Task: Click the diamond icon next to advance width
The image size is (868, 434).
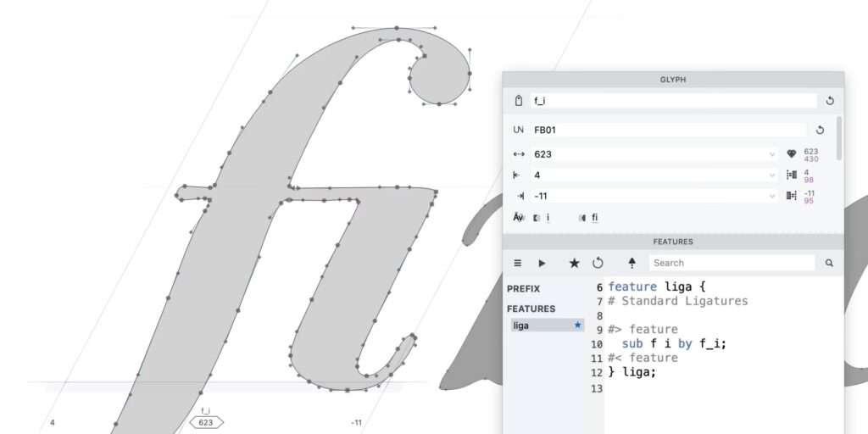Action: click(792, 154)
